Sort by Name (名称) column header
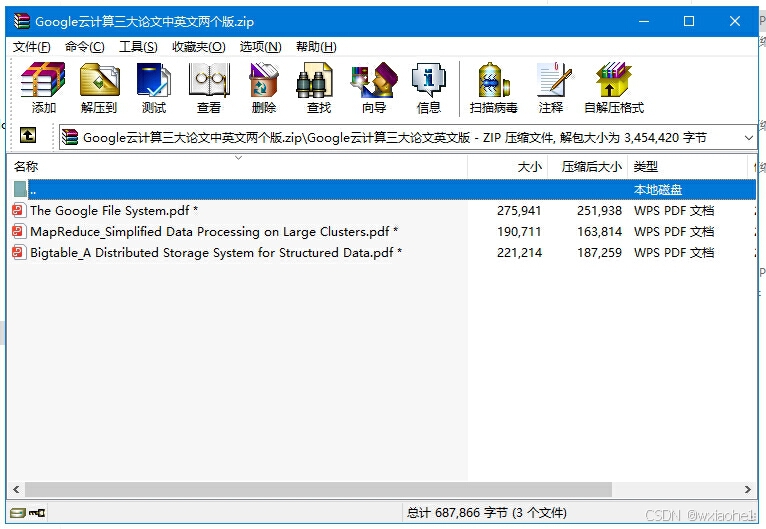Screen dimensions: 766x529 (237, 167)
